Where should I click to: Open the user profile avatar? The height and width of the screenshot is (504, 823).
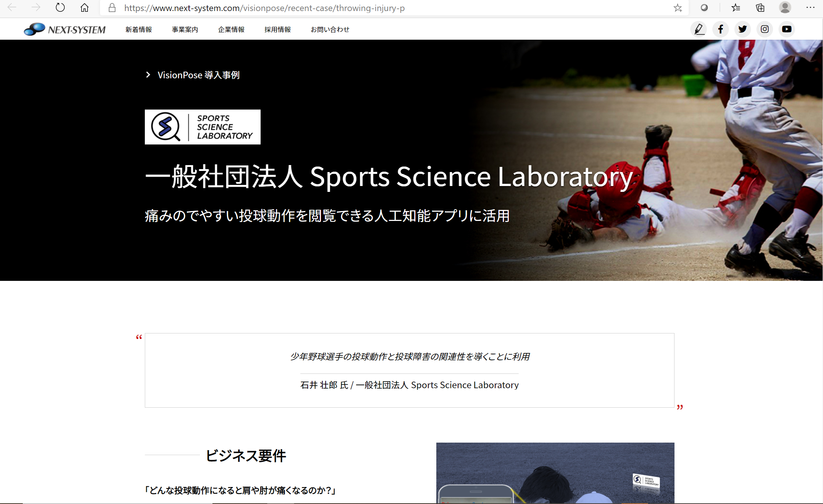pos(785,8)
